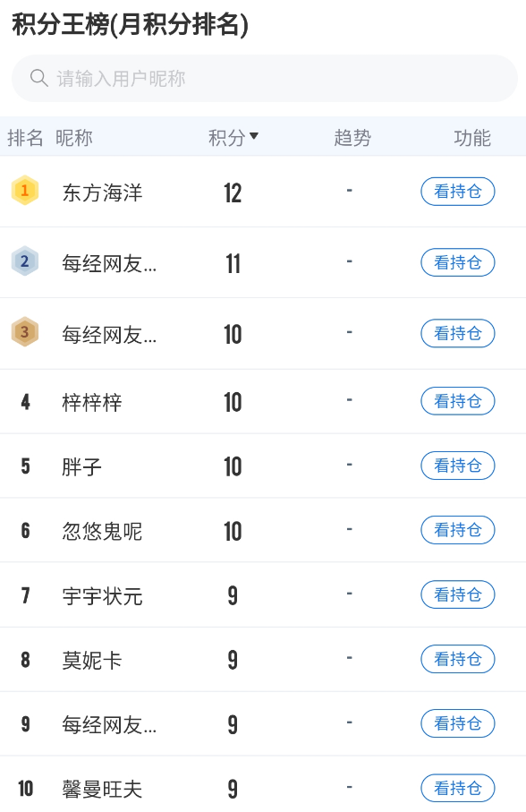Viewport: 526px width, 812px height.
Task: Focus the 请输入用户昵称 search field
Action: (264, 78)
